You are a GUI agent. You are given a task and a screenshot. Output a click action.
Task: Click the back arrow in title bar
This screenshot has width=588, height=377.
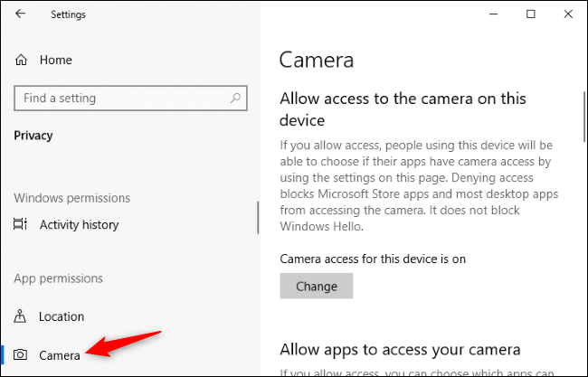21,14
